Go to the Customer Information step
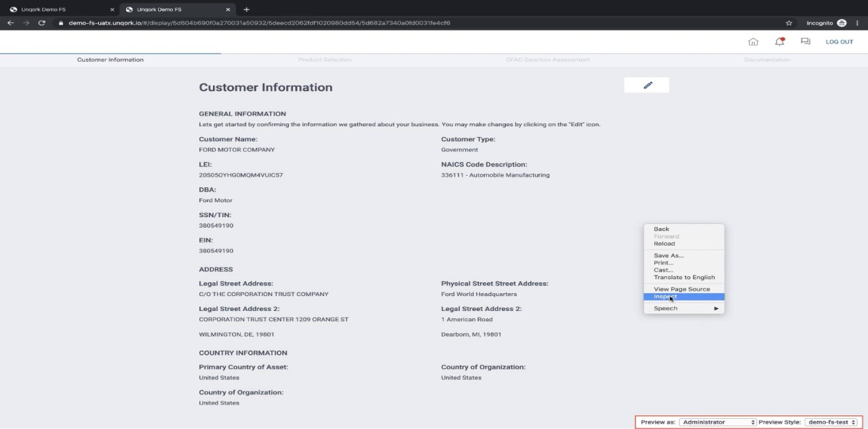Screen dimensions: 868x429 pyautogui.click(x=111, y=60)
